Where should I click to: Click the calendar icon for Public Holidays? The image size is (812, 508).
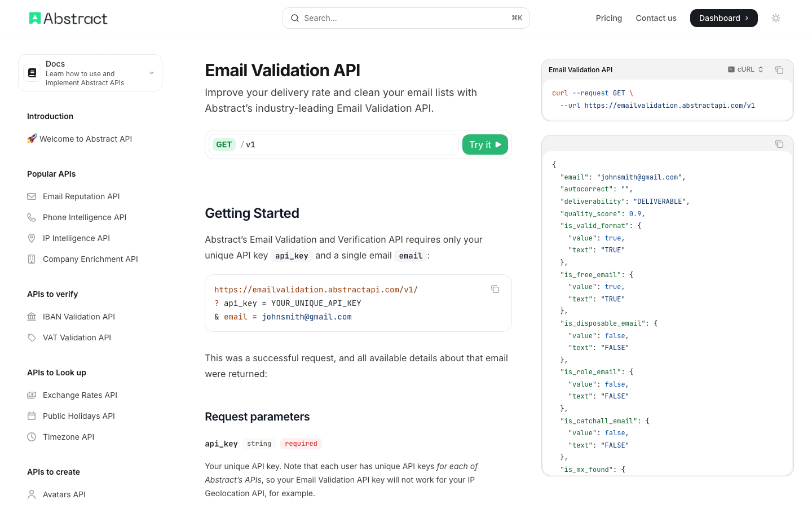[32, 416]
